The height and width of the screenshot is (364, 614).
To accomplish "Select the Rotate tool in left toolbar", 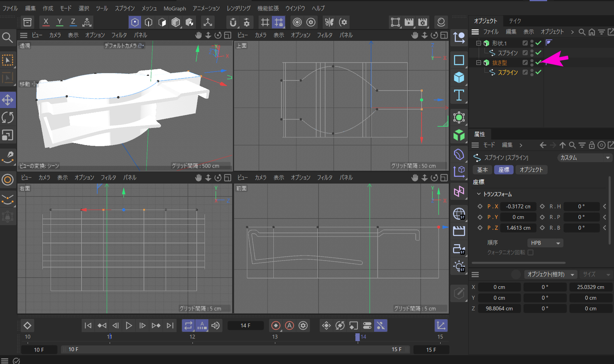I will click(8, 117).
